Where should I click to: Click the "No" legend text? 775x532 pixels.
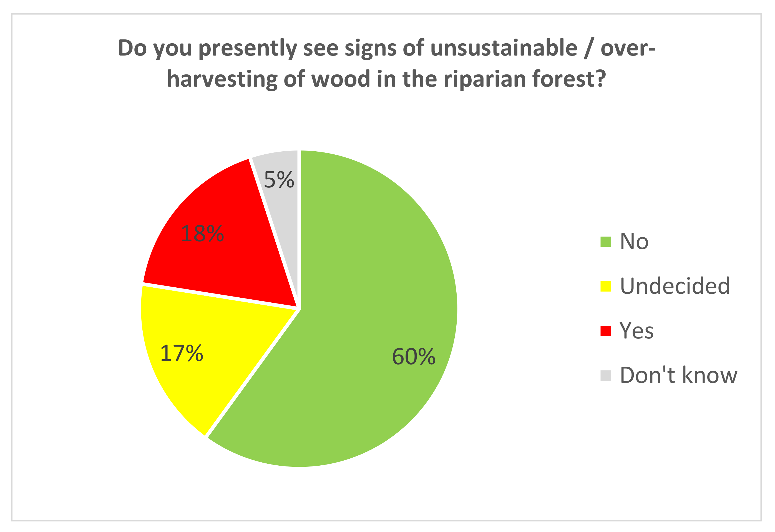click(634, 242)
